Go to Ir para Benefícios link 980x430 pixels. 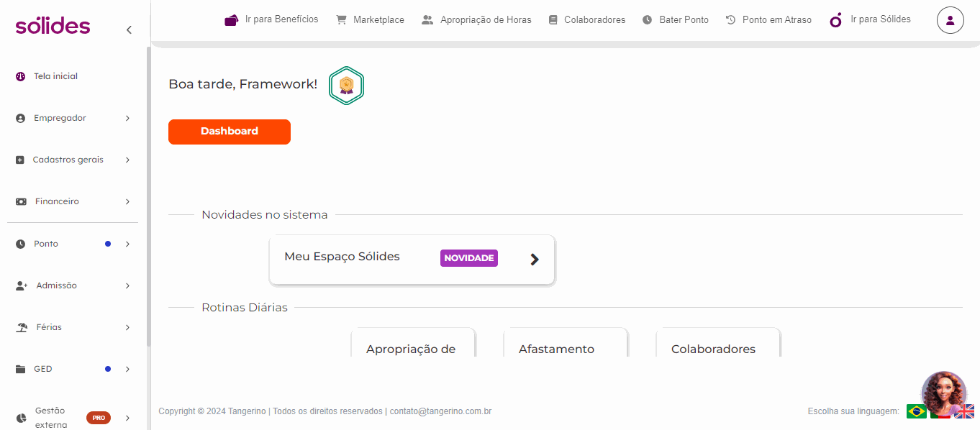pyautogui.click(x=281, y=19)
